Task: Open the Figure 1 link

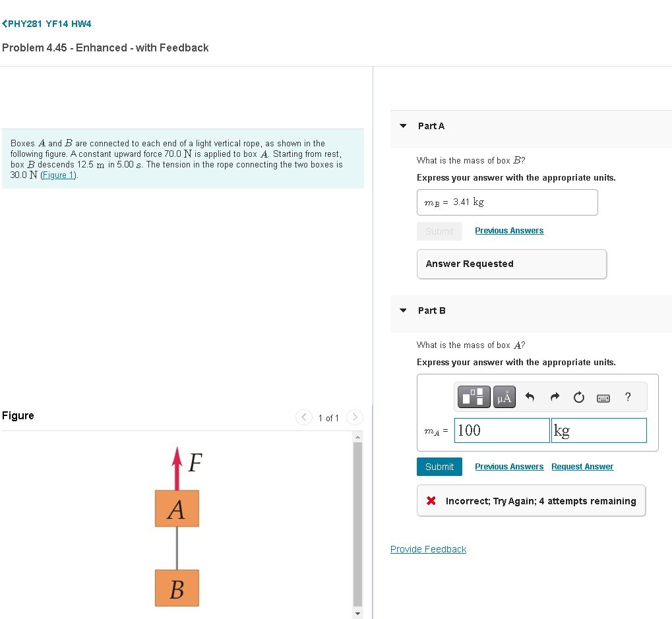Action: pyautogui.click(x=59, y=175)
